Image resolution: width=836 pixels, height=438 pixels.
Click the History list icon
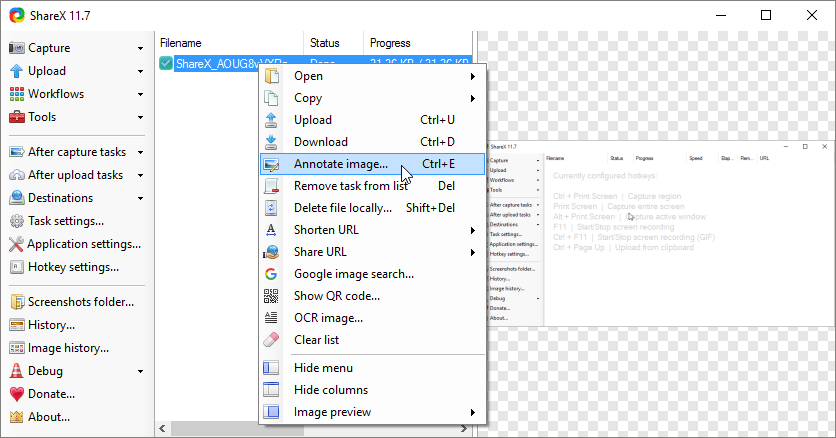(17, 325)
